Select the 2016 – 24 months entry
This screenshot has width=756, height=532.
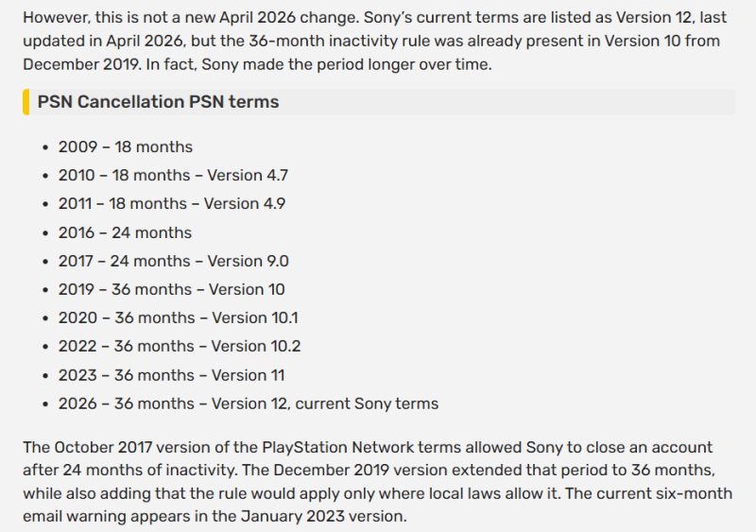pos(125,232)
